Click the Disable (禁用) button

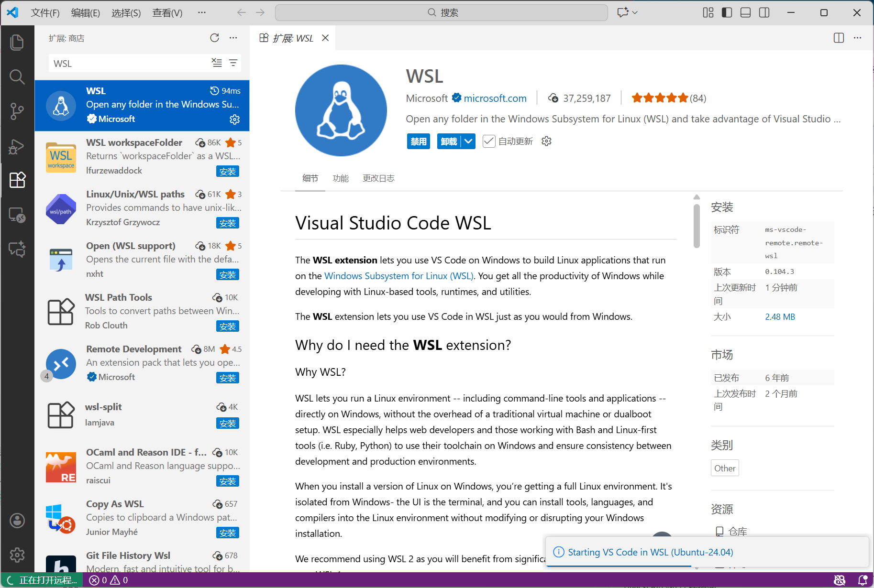tap(419, 141)
